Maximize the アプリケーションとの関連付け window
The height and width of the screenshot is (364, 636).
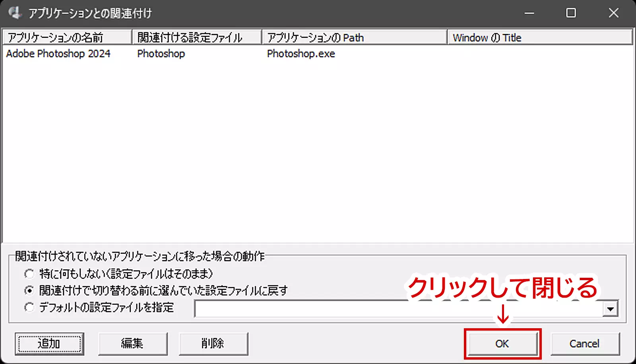click(571, 13)
